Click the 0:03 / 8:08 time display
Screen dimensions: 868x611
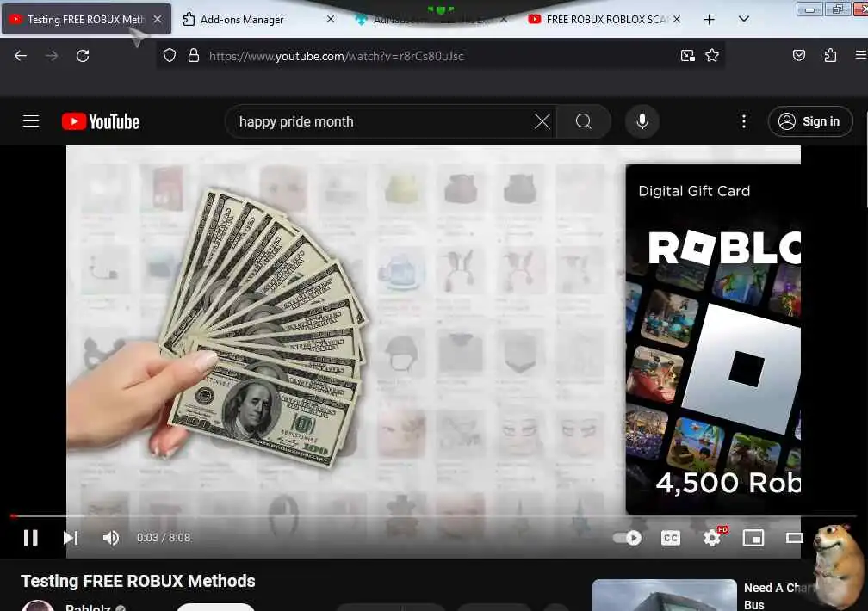(164, 538)
